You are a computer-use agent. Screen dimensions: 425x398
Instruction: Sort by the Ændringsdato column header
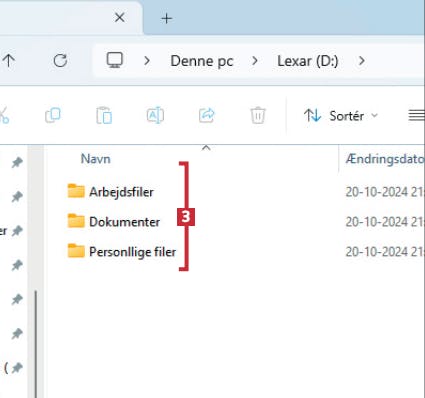point(385,159)
